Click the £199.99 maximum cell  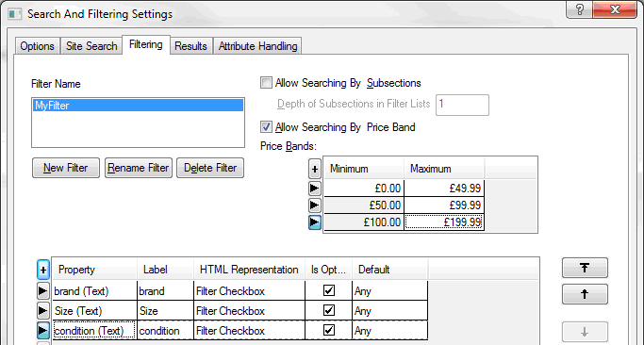pyautogui.click(x=444, y=222)
